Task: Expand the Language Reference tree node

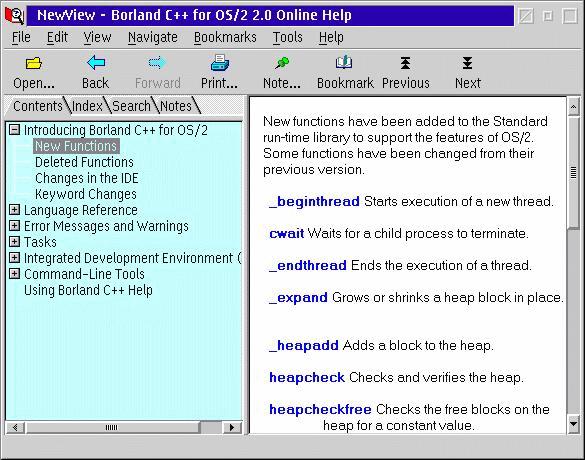Action: [14, 210]
